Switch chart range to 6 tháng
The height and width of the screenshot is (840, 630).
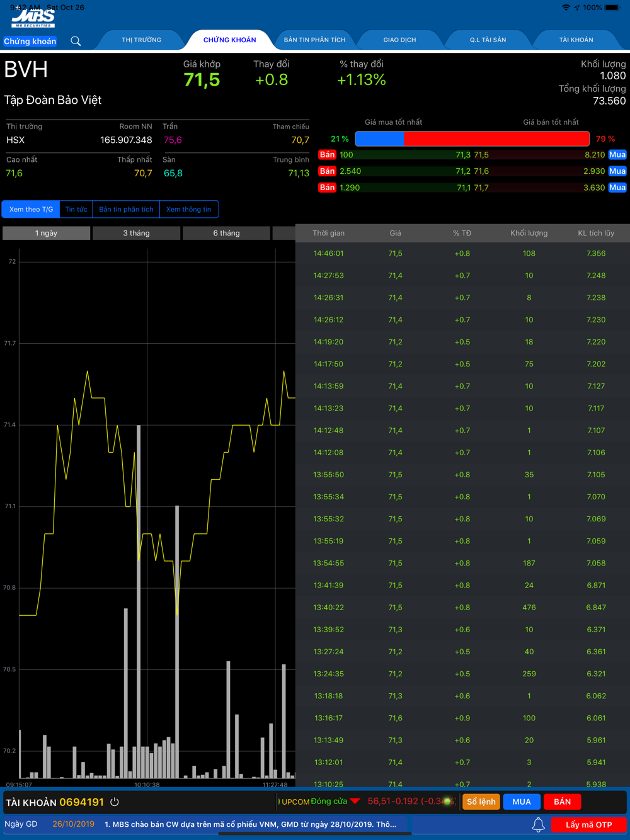226,233
